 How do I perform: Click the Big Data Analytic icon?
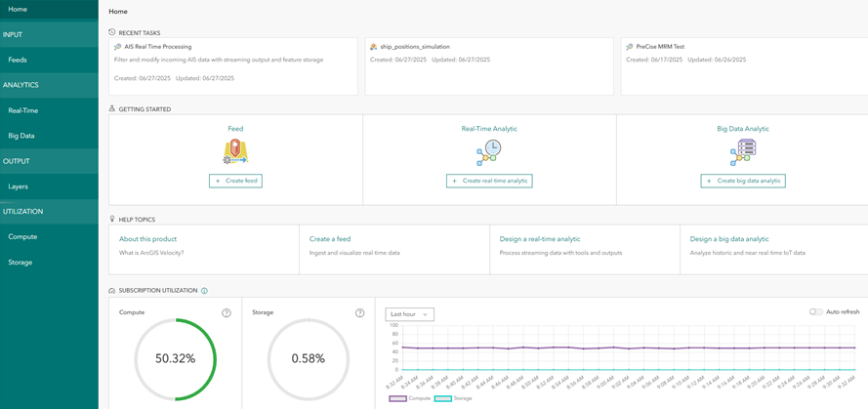pos(743,151)
